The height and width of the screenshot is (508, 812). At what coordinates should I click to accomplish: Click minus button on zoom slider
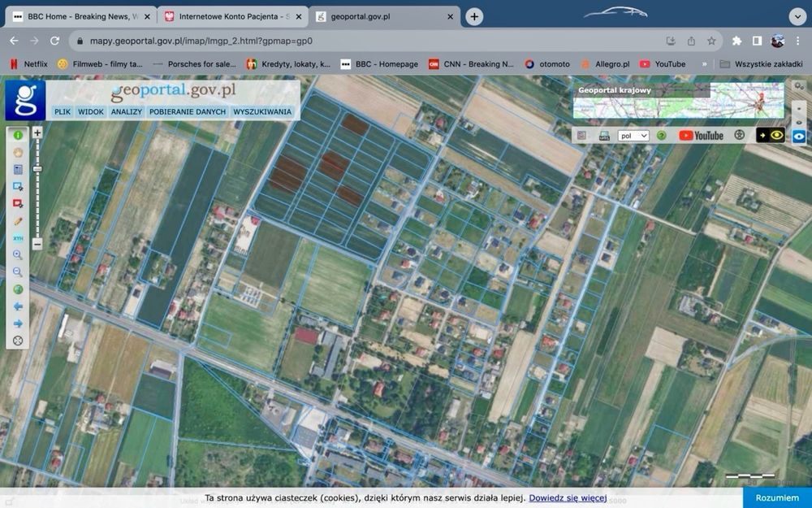click(x=37, y=244)
